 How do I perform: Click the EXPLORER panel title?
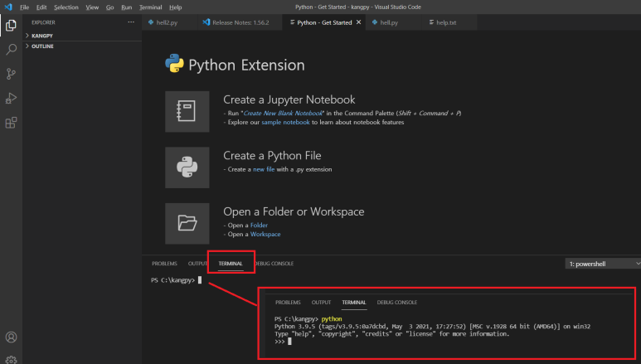pyautogui.click(x=43, y=22)
